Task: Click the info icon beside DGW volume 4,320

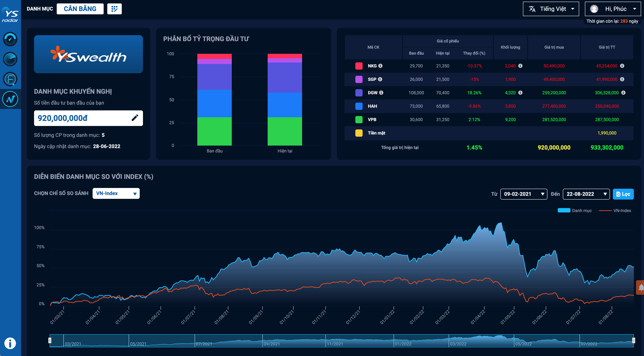Action: tap(520, 93)
